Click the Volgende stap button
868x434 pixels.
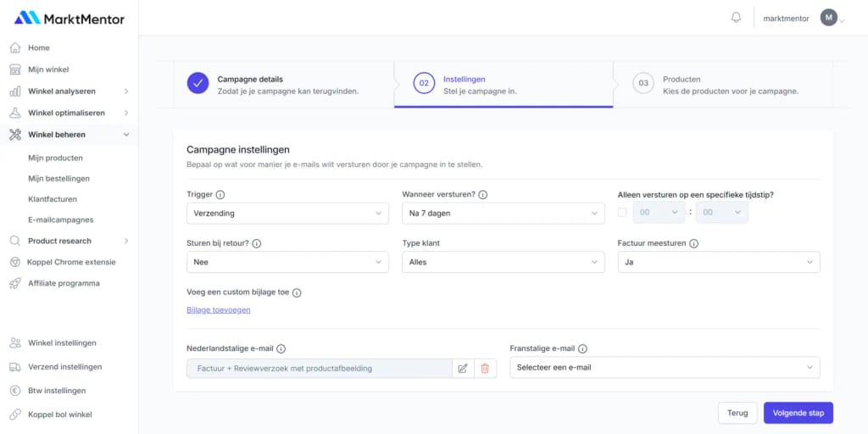coord(798,413)
